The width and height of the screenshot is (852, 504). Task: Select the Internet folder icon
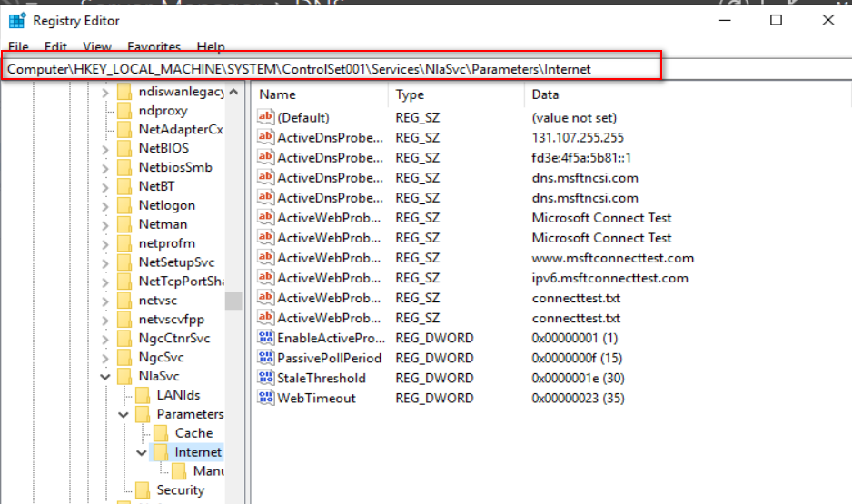click(161, 452)
